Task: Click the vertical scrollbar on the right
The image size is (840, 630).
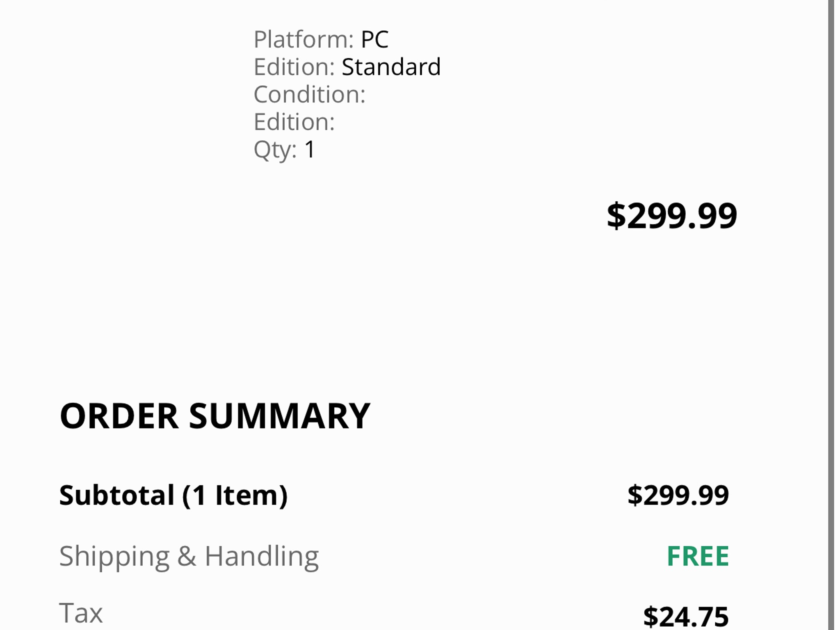Action: (831, 315)
